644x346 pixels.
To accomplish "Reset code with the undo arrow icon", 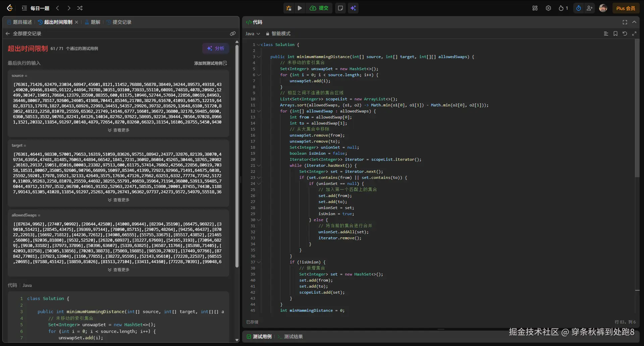I will click(625, 34).
